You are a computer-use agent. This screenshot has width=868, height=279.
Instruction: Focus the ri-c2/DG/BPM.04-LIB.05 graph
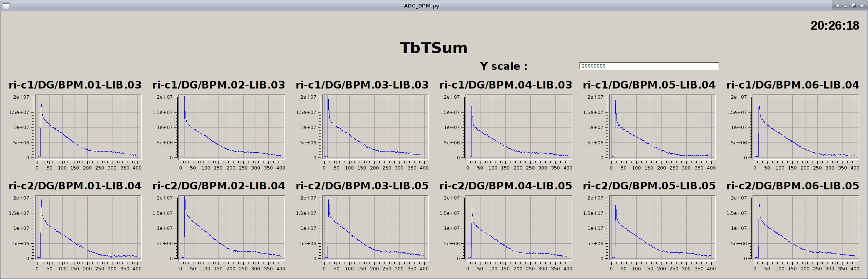coord(519,228)
